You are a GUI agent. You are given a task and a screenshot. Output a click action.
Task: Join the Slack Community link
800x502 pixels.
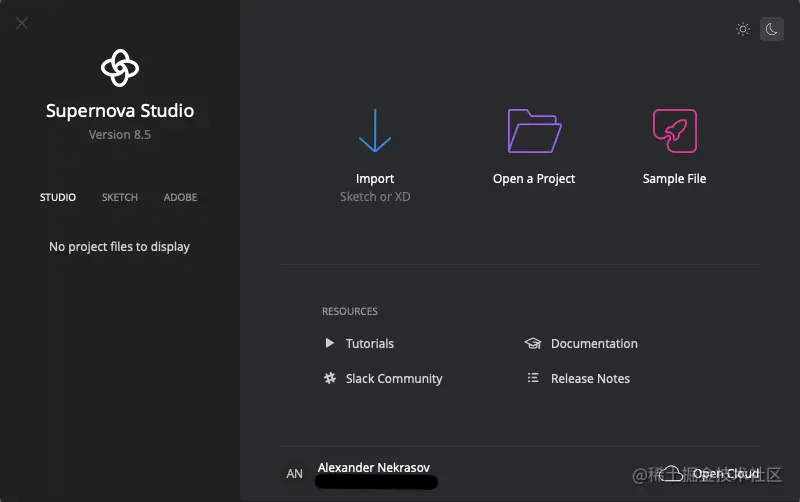[394, 378]
